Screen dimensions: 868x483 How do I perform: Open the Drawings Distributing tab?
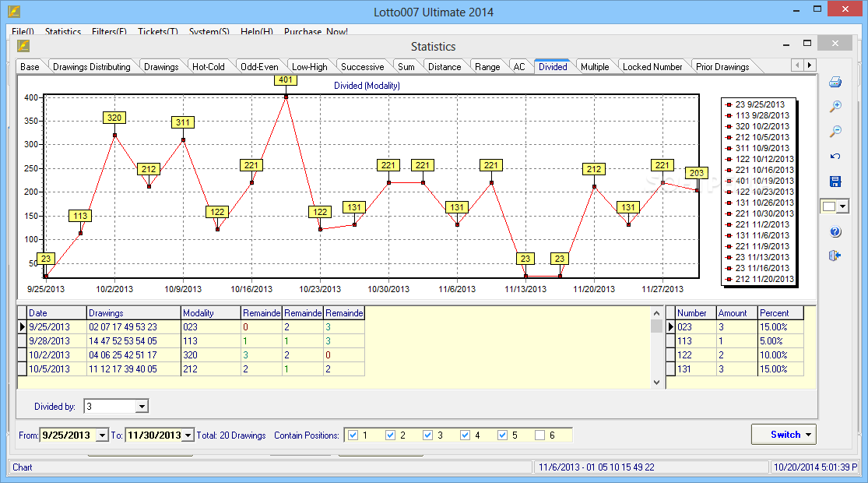click(x=92, y=66)
